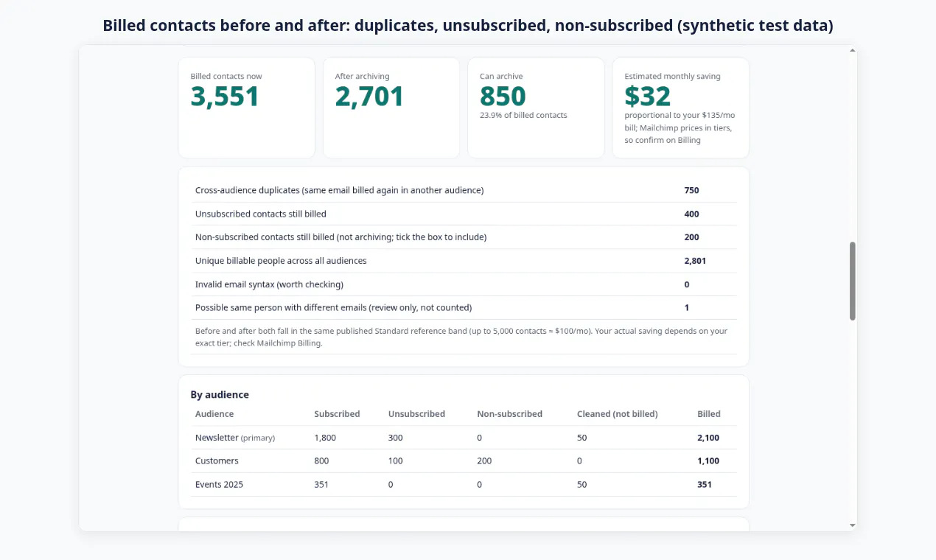Click the Cross-audience duplicates row
936x560 pixels.
[464, 190]
